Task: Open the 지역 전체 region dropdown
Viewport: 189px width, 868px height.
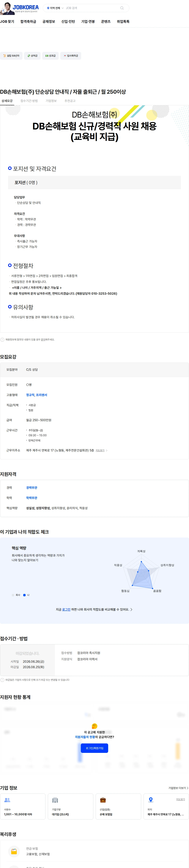Action: tap(55, 8)
